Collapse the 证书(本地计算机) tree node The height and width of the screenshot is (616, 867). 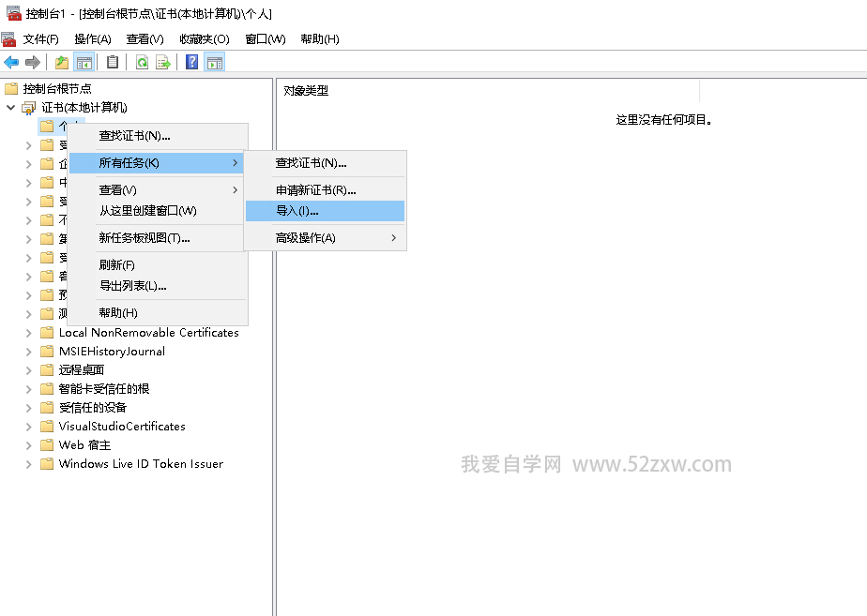point(11,108)
